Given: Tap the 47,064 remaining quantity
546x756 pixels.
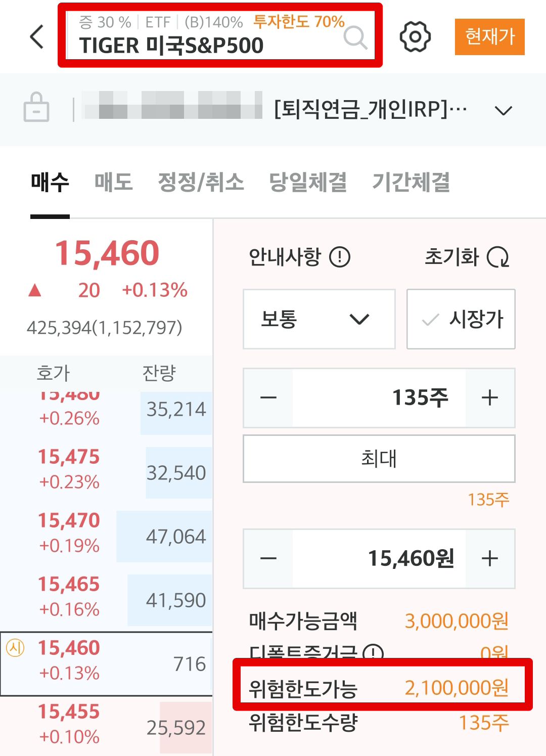Looking at the screenshot, I should (x=176, y=537).
